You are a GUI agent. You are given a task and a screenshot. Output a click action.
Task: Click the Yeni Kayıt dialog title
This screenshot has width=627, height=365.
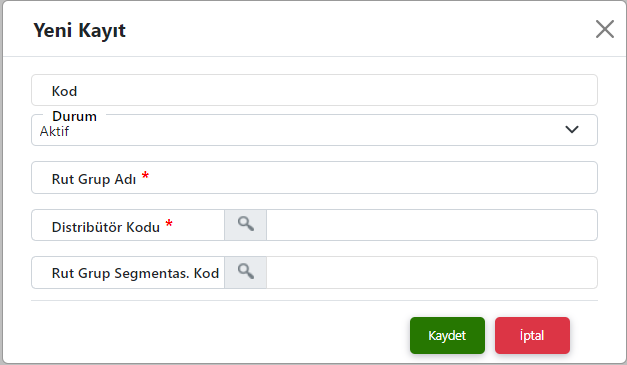click(x=79, y=30)
